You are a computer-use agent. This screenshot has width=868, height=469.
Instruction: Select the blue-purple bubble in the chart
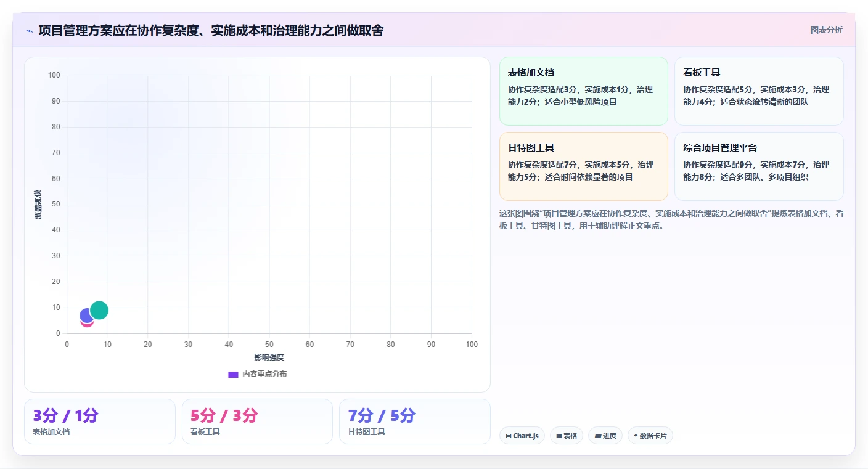pos(86,315)
